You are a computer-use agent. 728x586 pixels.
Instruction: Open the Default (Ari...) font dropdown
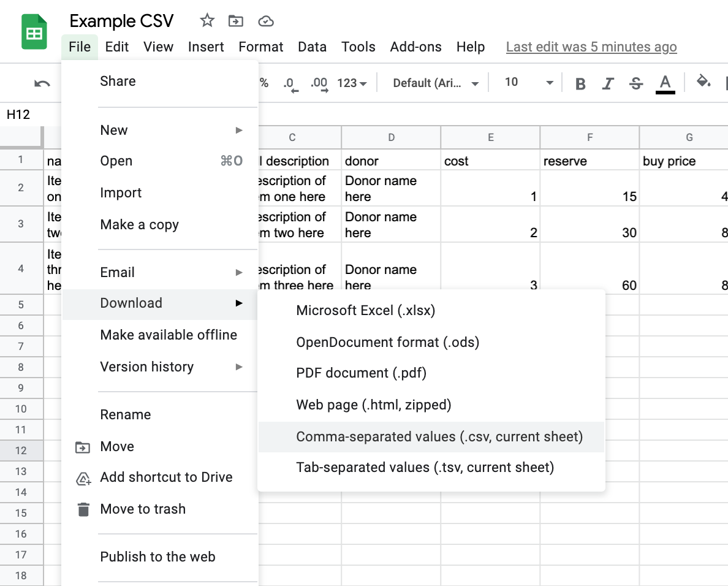coord(436,83)
